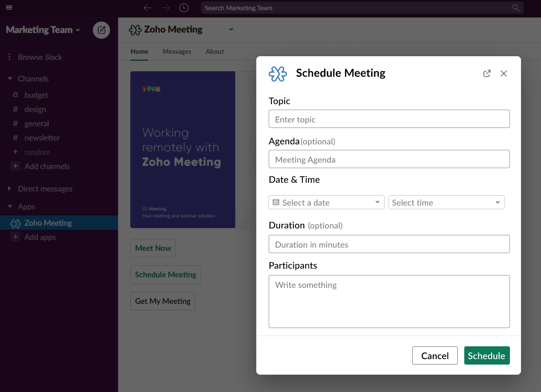
Task: Add a channel with the plus icon
Action: click(x=16, y=166)
